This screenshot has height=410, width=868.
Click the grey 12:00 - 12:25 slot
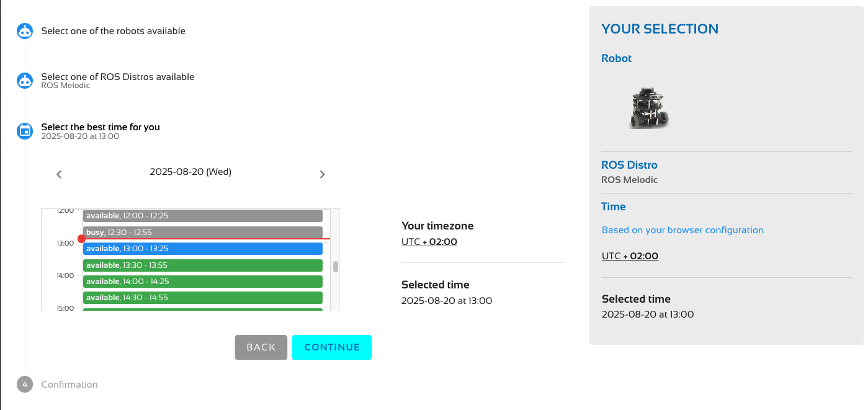[x=202, y=216]
